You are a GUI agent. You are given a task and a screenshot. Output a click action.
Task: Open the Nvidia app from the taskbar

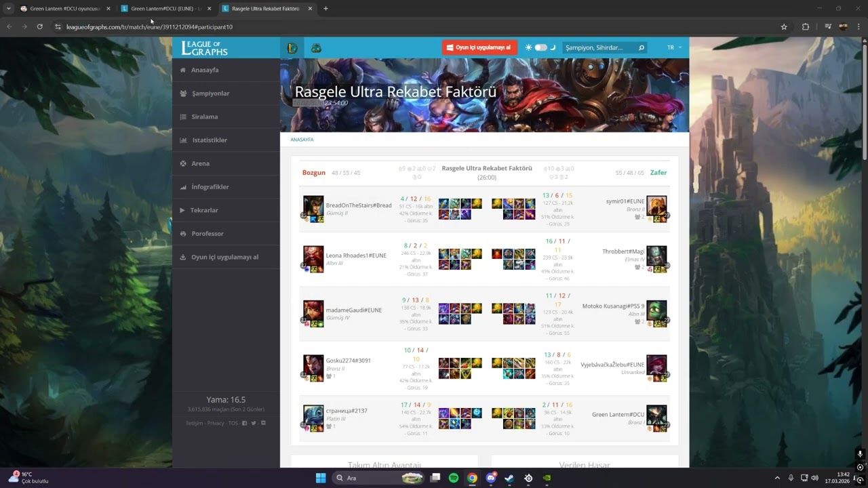click(x=547, y=478)
